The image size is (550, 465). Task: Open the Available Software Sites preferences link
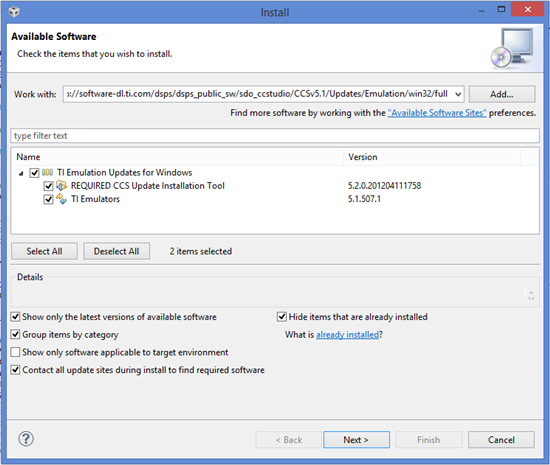(437, 113)
